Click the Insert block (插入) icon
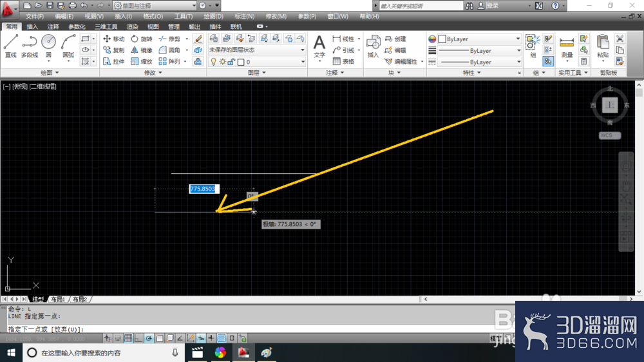Image resolution: width=644 pixels, height=362 pixels. (373, 46)
